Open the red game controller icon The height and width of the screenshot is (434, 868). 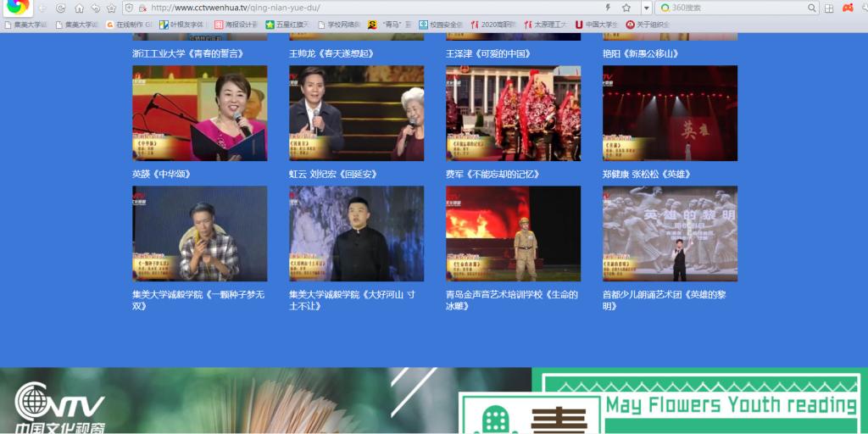coord(846,8)
